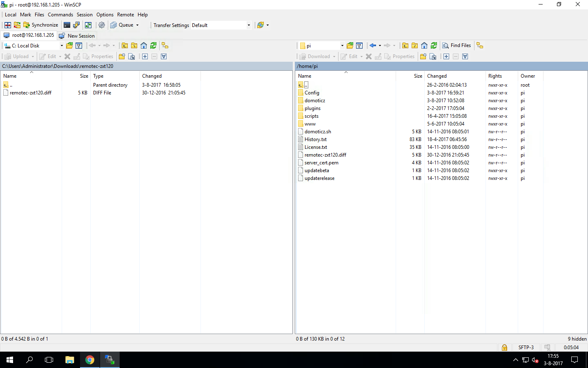588x368 pixels.
Task: Click remote Select Files plus icon
Action: point(446,56)
